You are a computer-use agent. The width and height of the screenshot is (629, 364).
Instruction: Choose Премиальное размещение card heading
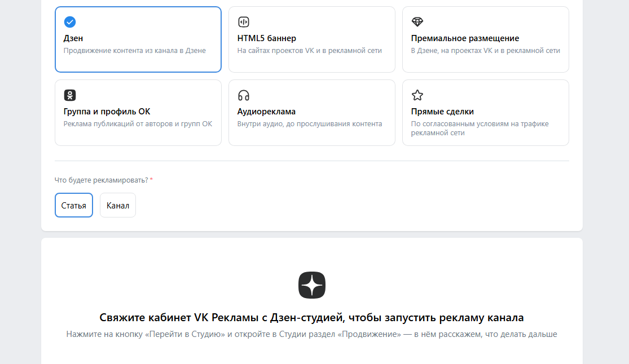(x=465, y=38)
